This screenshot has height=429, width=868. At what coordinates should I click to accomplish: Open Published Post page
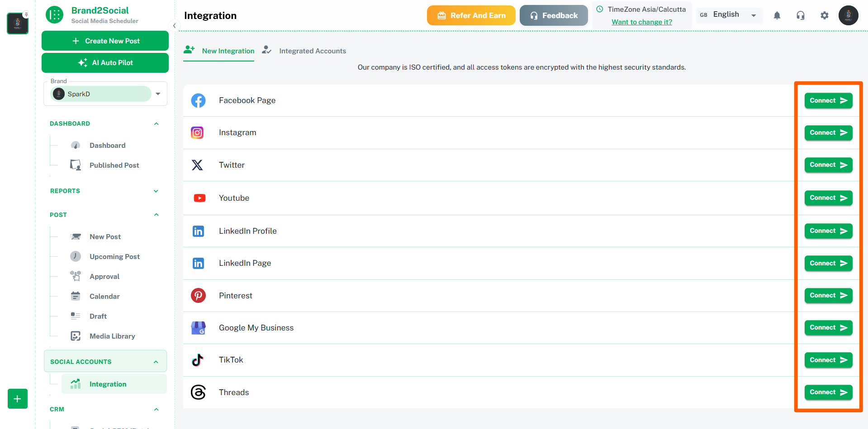(x=114, y=165)
